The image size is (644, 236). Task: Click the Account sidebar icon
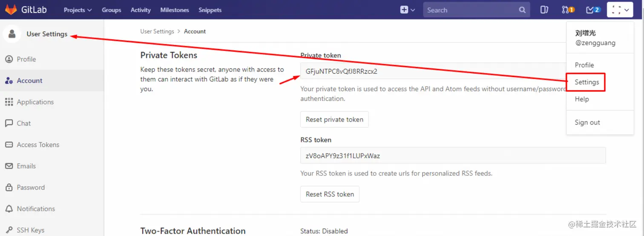pyautogui.click(x=9, y=80)
